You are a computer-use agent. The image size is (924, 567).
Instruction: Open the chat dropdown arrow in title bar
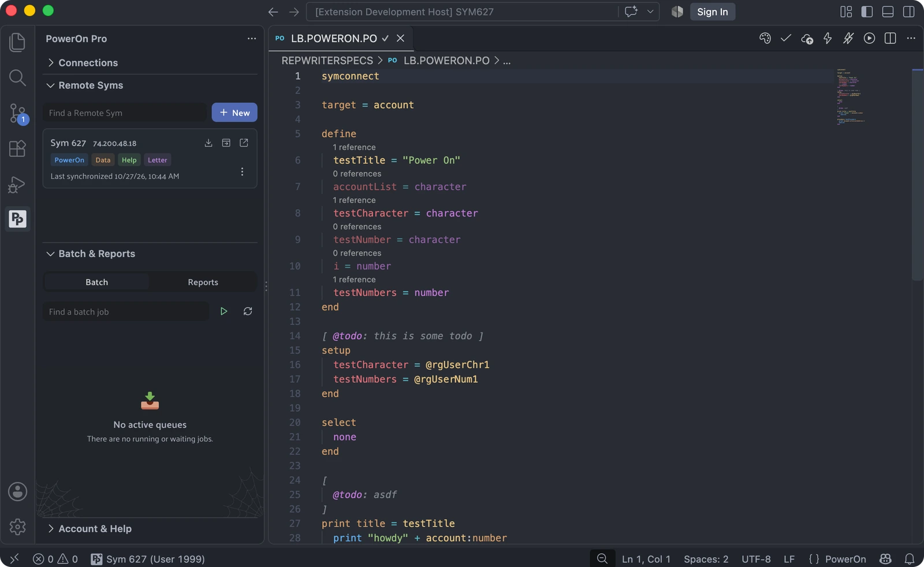click(650, 12)
